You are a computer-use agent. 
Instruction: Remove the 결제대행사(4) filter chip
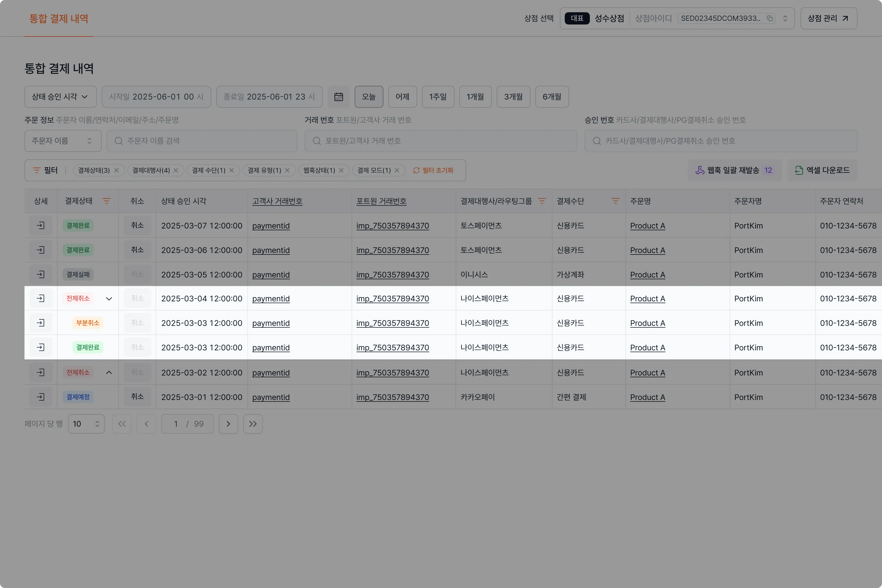(176, 170)
